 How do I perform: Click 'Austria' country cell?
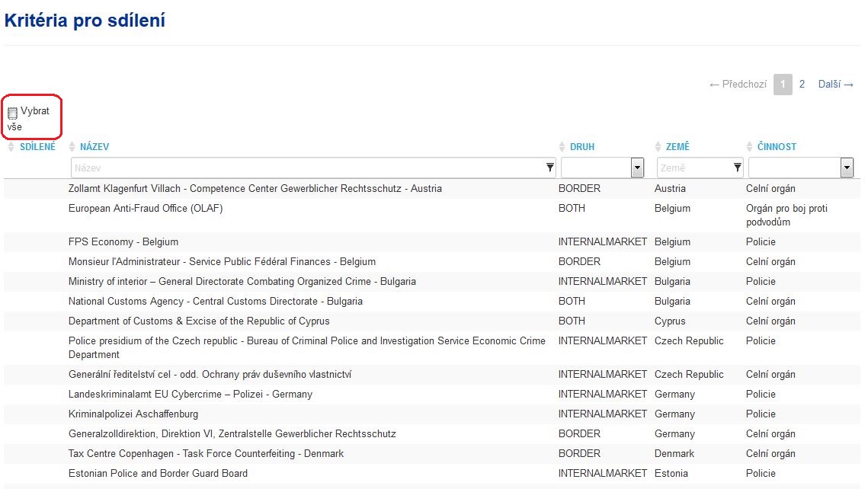[670, 189]
